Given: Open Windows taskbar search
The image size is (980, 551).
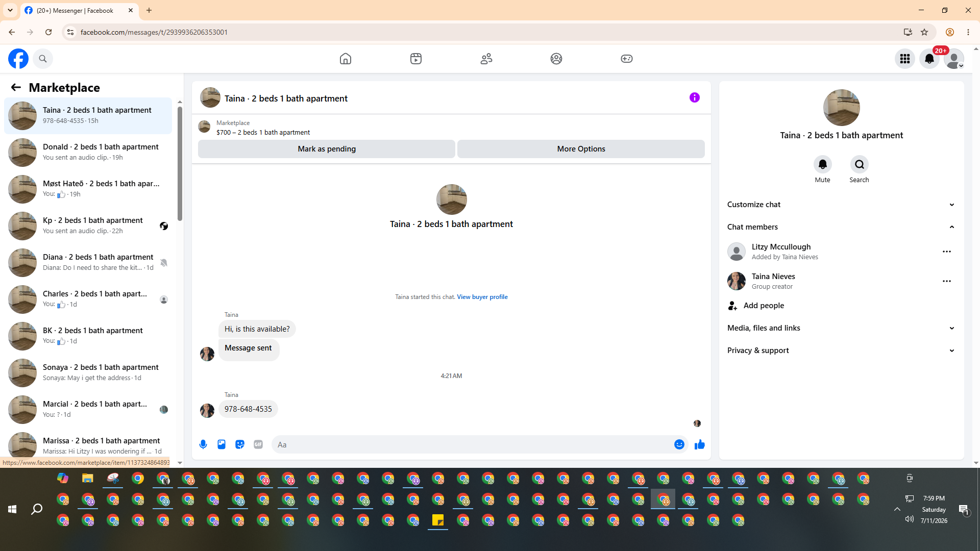Looking at the screenshot, I should point(37,509).
